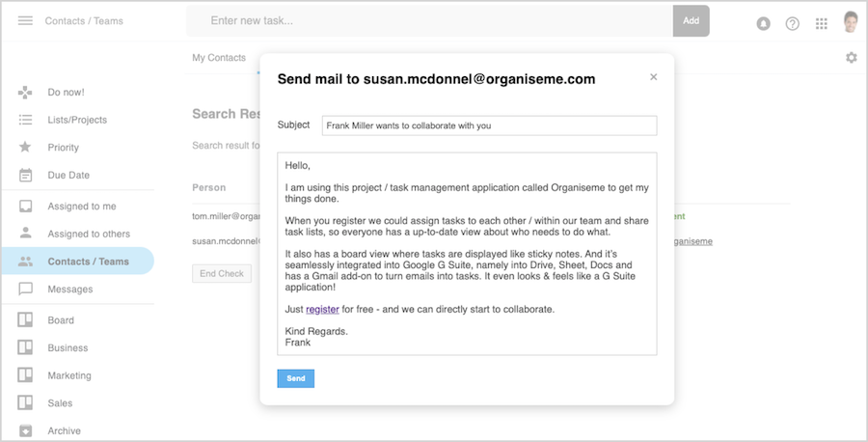Click the notifications bell icon
The width and height of the screenshot is (868, 442).
(x=764, y=23)
